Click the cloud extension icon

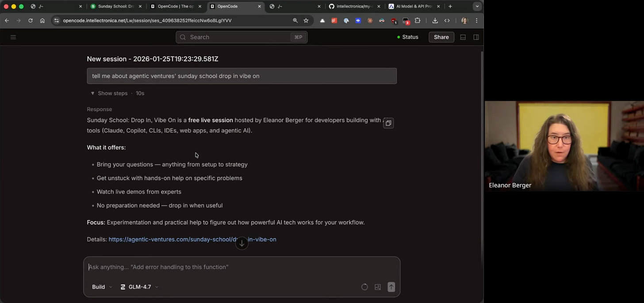click(x=322, y=20)
